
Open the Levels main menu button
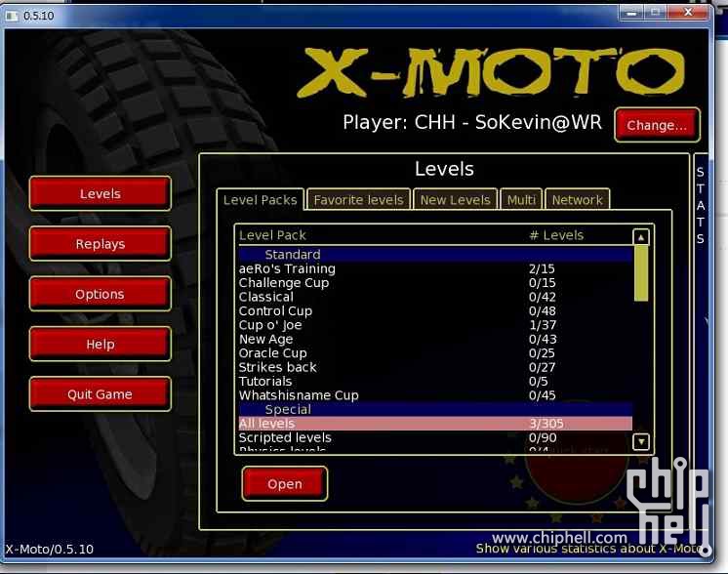tap(100, 193)
